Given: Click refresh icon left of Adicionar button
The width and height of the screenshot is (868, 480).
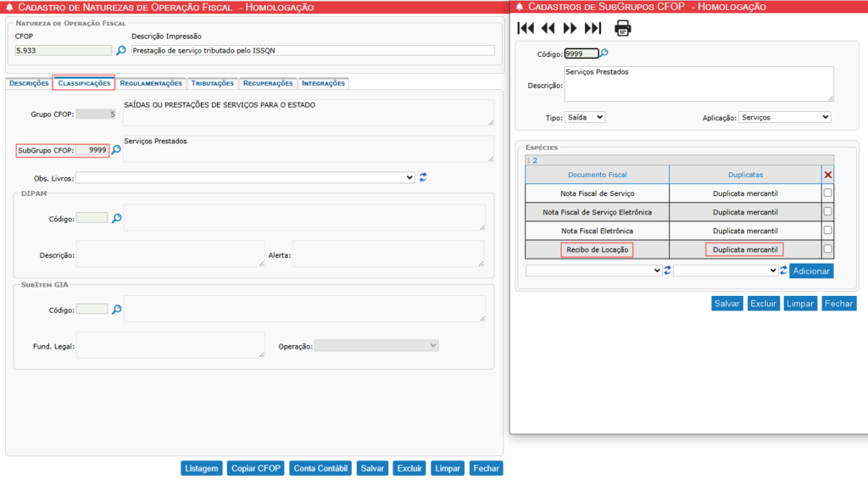Looking at the screenshot, I should pyautogui.click(x=783, y=271).
